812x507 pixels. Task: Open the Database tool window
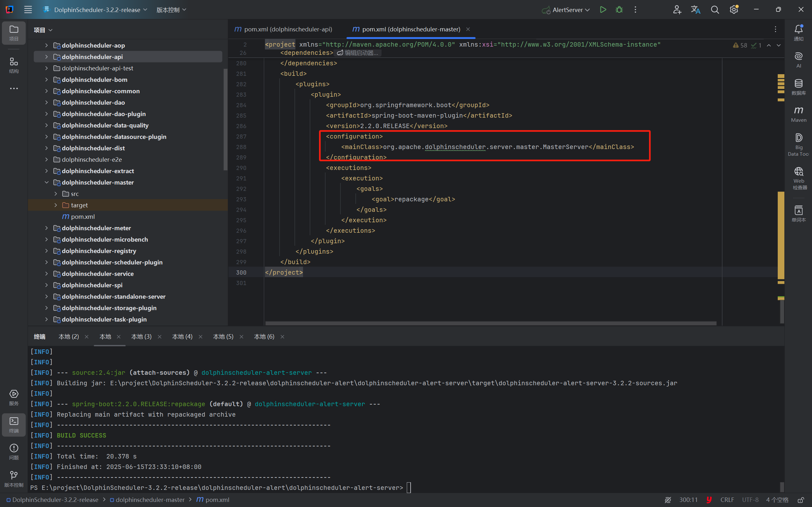[798, 87]
